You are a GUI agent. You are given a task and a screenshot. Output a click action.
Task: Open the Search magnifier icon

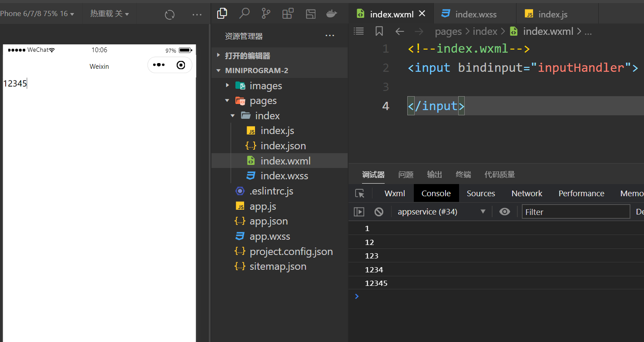click(x=244, y=13)
